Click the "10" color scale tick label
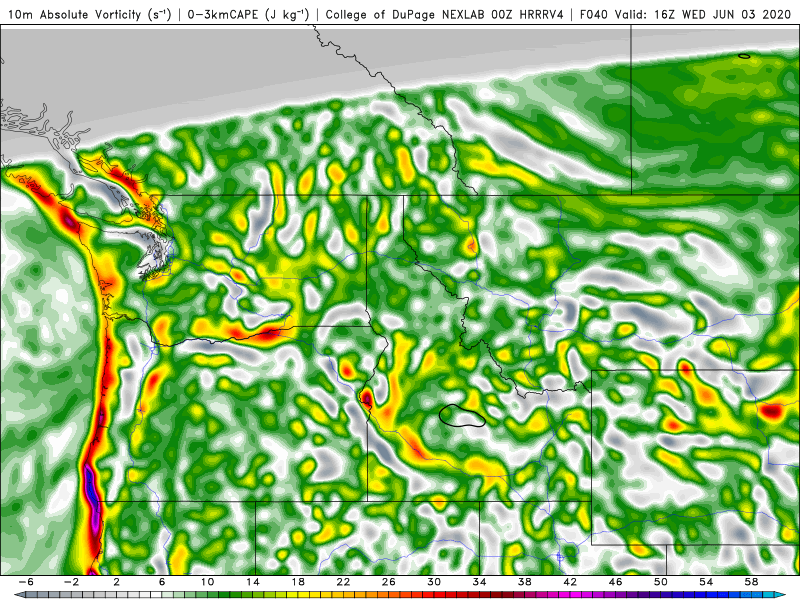This screenshot has height=600, width=800. (207, 582)
